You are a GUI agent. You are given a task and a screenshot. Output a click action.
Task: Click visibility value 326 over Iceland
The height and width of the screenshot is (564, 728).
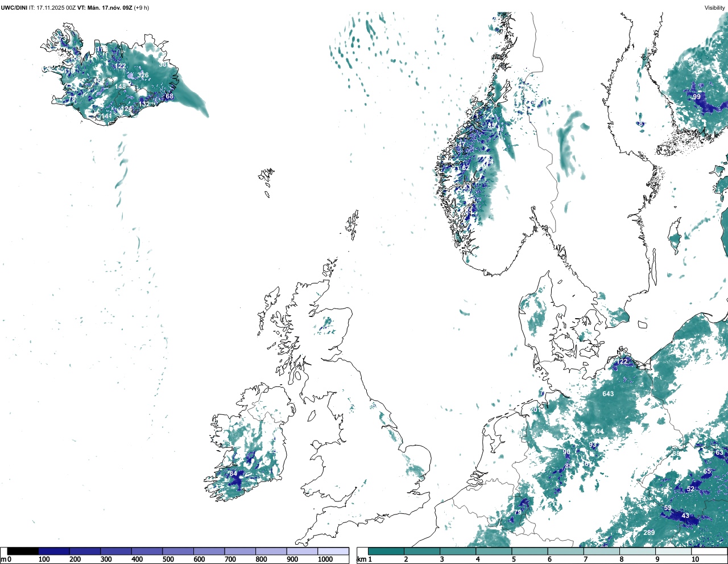[x=143, y=75]
